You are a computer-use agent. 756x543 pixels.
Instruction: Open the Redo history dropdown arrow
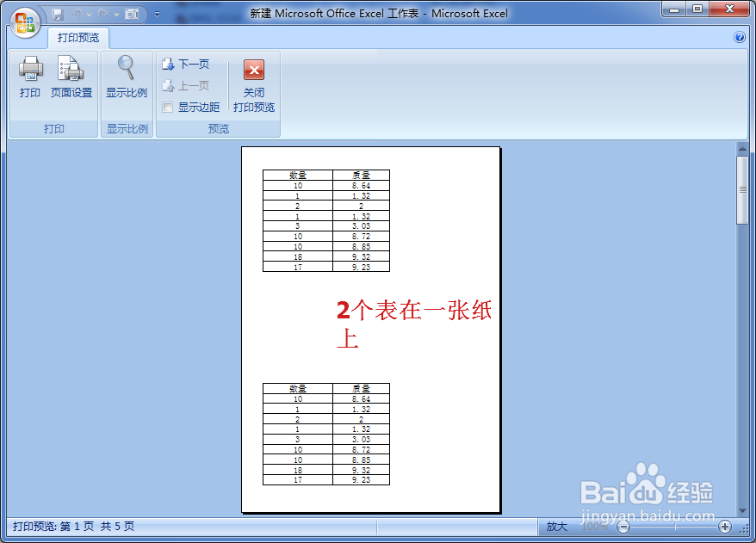(117, 15)
